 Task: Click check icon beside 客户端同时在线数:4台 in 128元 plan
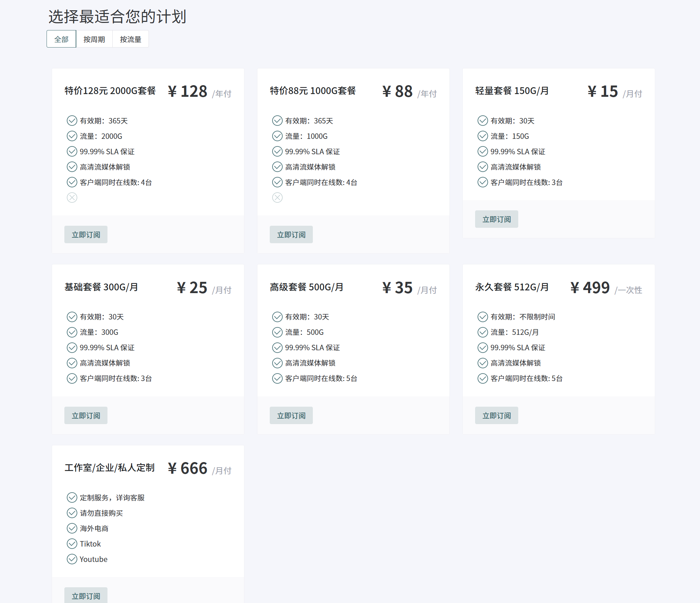point(72,182)
